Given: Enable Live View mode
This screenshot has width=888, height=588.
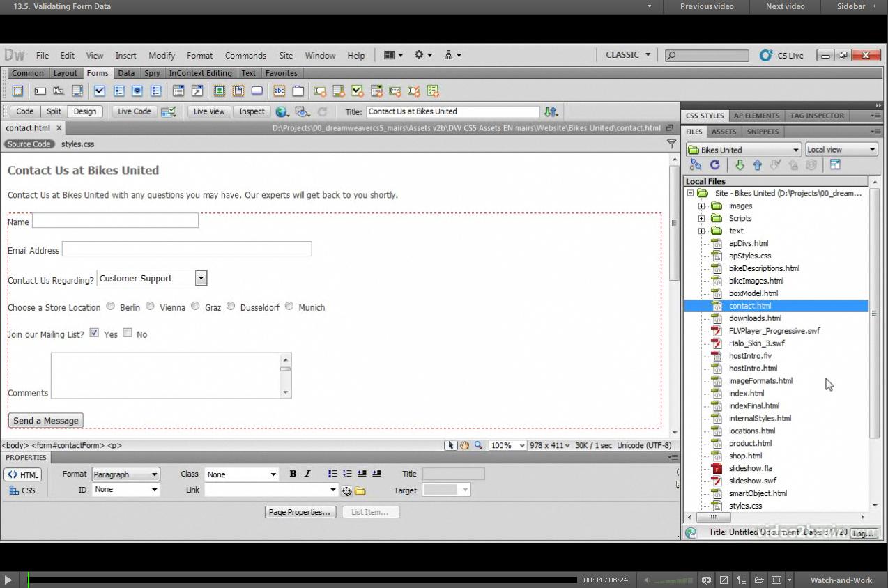Looking at the screenshot, I should (208, 111).
